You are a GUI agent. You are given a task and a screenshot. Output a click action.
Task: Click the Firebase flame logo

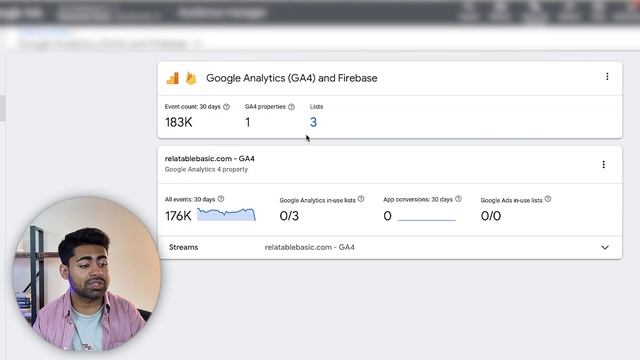point(191,78)
